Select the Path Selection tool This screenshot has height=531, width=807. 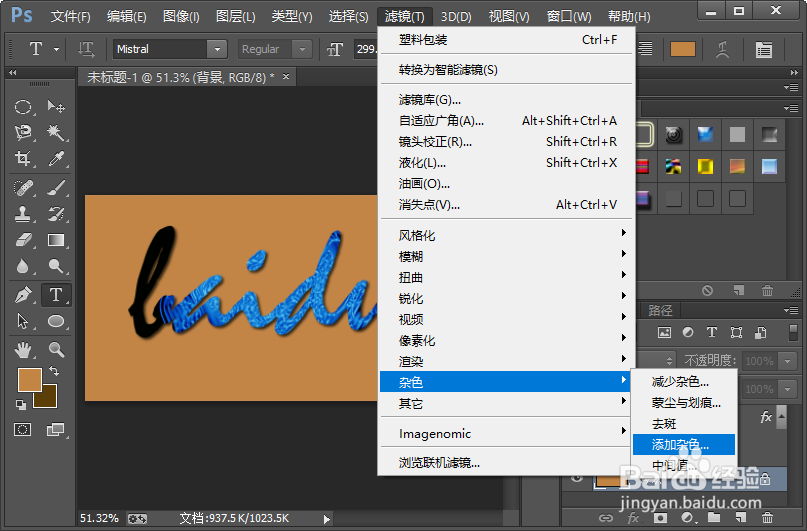[x=23, y=321]
